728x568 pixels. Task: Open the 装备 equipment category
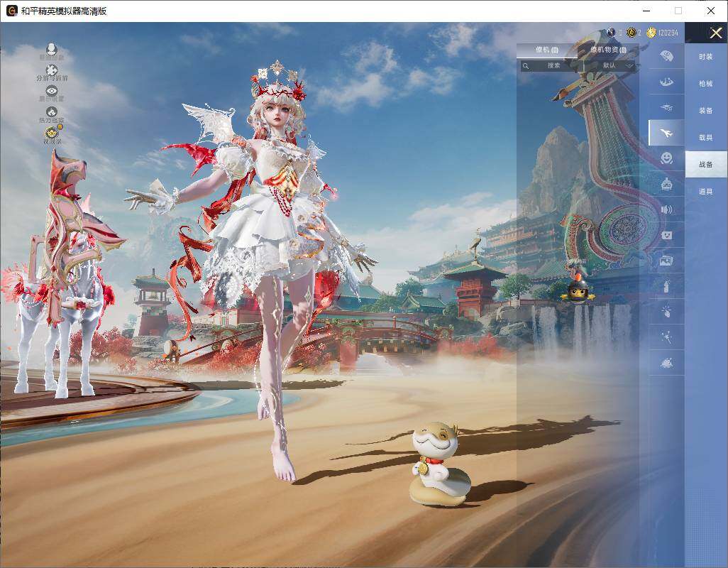pyautogui.click(x=706, y=111)
